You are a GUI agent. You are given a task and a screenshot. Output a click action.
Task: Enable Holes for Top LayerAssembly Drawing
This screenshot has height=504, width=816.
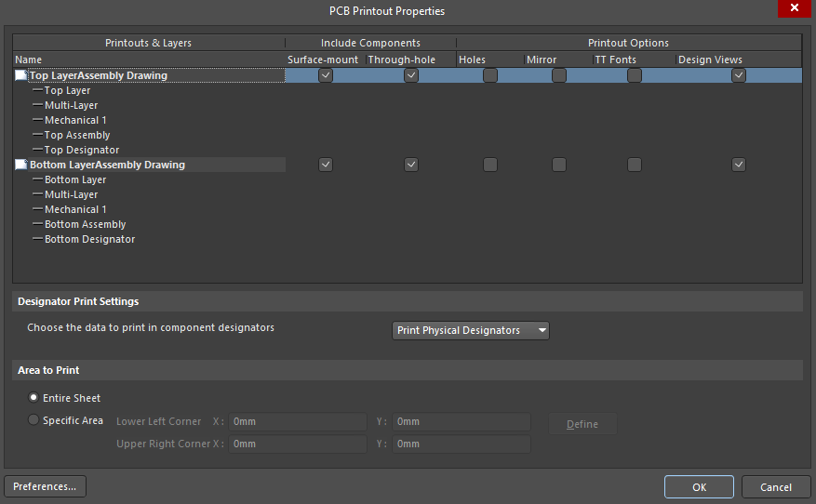490,75
